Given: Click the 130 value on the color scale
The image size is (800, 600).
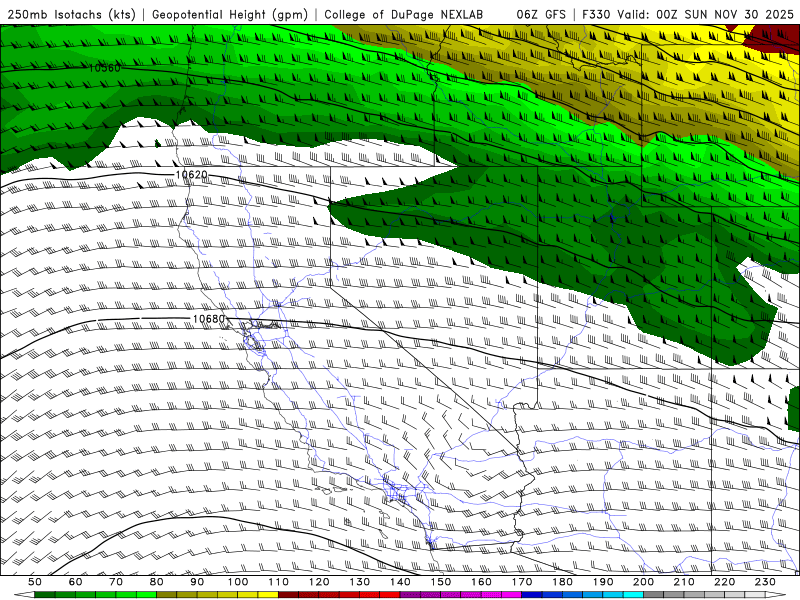Looking at the screenshot, I should (359, 582).
